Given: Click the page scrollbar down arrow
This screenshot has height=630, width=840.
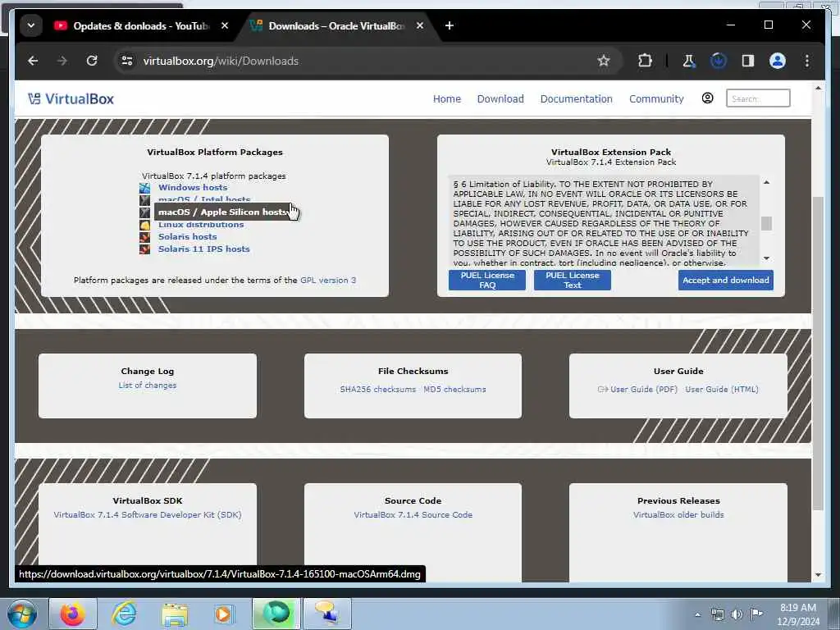Looking at the screenshot, I should [818, 575].
